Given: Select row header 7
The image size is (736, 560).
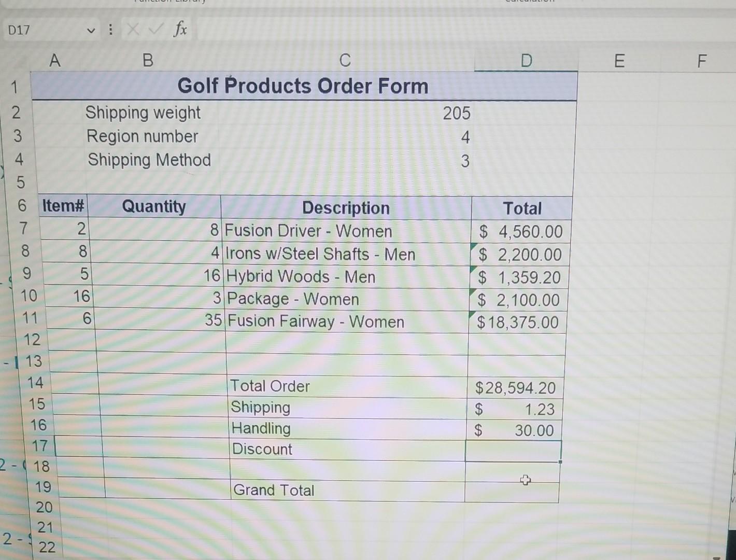Looking at the screenshot, I should click(23, 229).
